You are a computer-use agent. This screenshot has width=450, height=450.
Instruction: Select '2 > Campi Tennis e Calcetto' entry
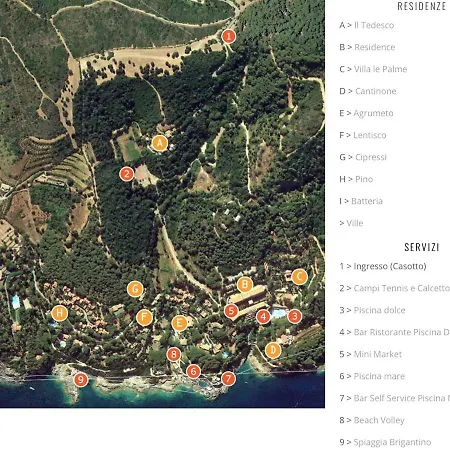pos(395,288)
